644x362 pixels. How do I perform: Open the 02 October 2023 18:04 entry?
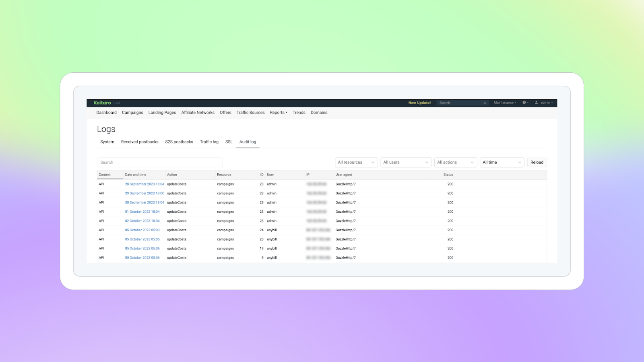click(x=142, y=221)
